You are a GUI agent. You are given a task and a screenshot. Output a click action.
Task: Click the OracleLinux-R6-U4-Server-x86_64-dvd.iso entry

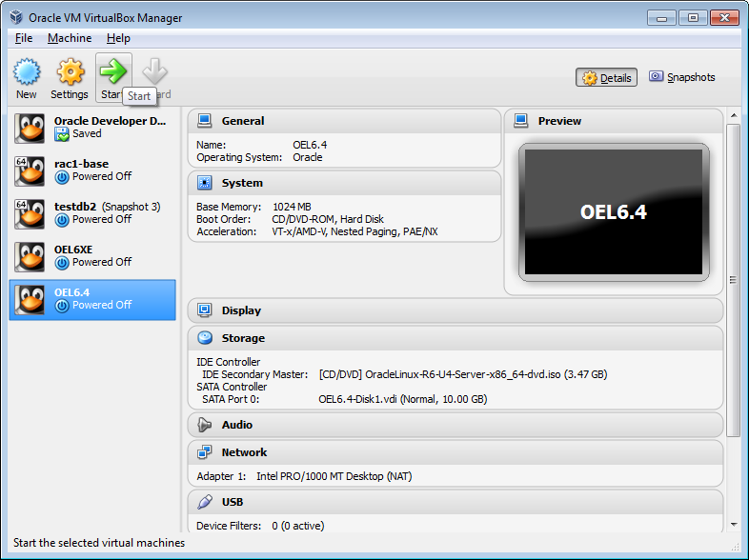pos(463,374)
